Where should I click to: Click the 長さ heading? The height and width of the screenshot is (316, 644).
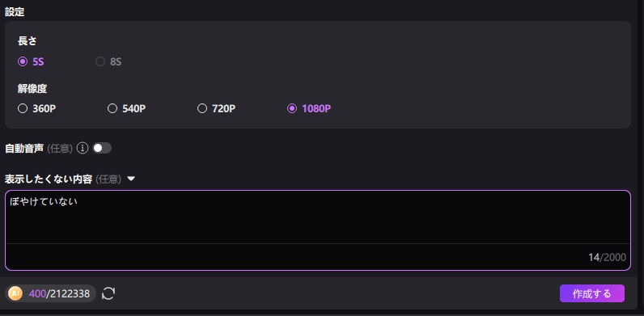(28, 41)
